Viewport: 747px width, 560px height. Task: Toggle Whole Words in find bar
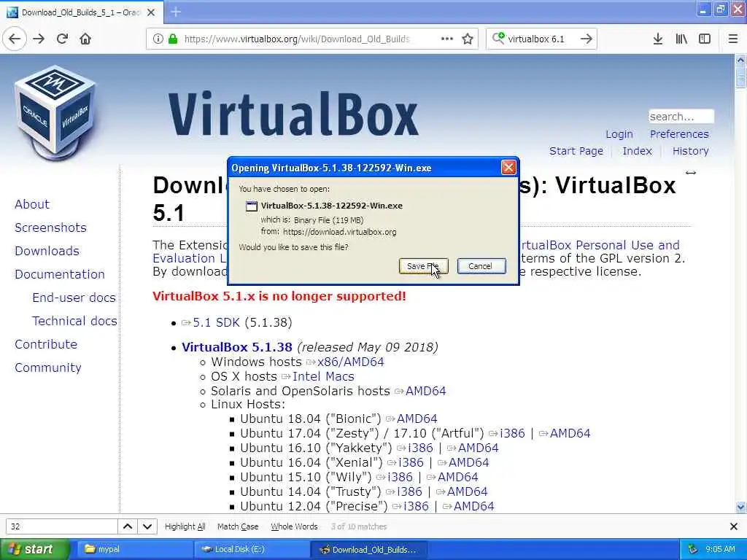point(294,526)
